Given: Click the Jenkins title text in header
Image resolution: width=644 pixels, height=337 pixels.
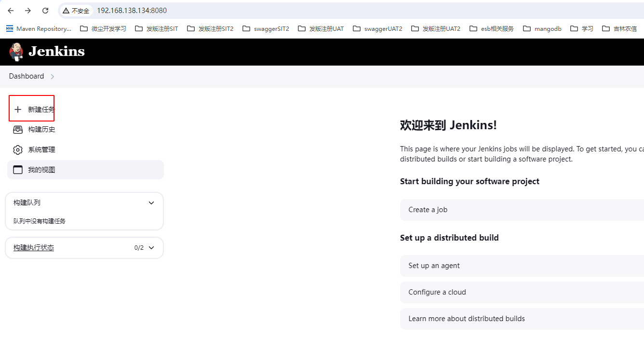Looking at the screenshot, I should [x=57, y=52].
